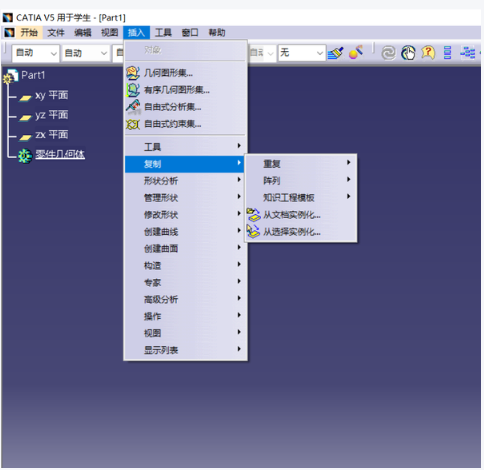
Task: Expand the 阵列 submenu
Action: pyautogui.click(x=301, y=181)
